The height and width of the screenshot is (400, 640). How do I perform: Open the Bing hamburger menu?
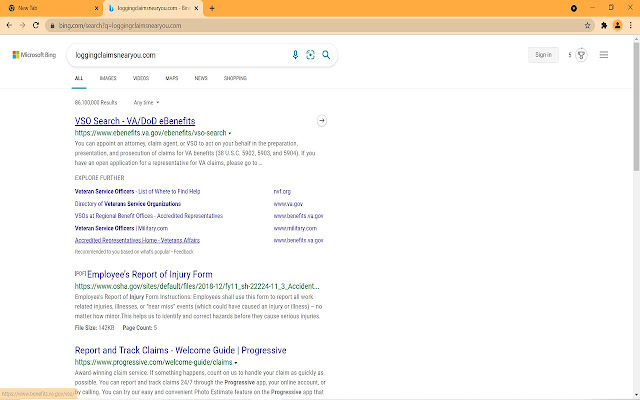tap(604, 55)
